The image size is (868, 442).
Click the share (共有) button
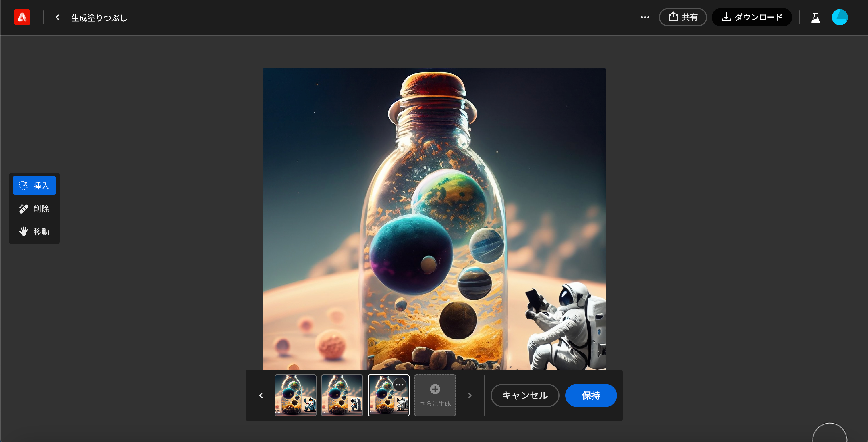[683, 17]
